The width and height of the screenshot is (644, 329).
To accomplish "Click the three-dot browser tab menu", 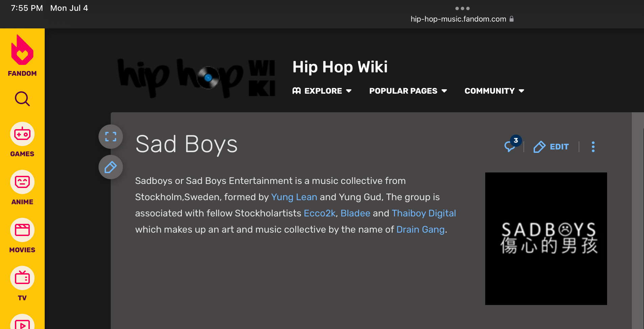I will [x=462, y=8].
